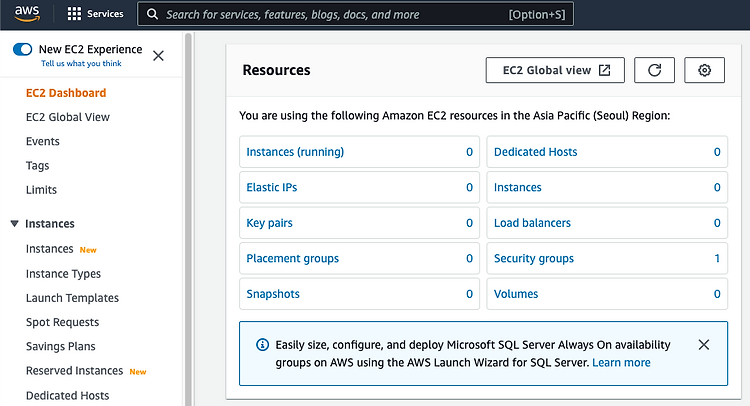Viewport: 750px width, 406px height.
Task: Refresh the Resources panel
Action: tap(654, 70)
